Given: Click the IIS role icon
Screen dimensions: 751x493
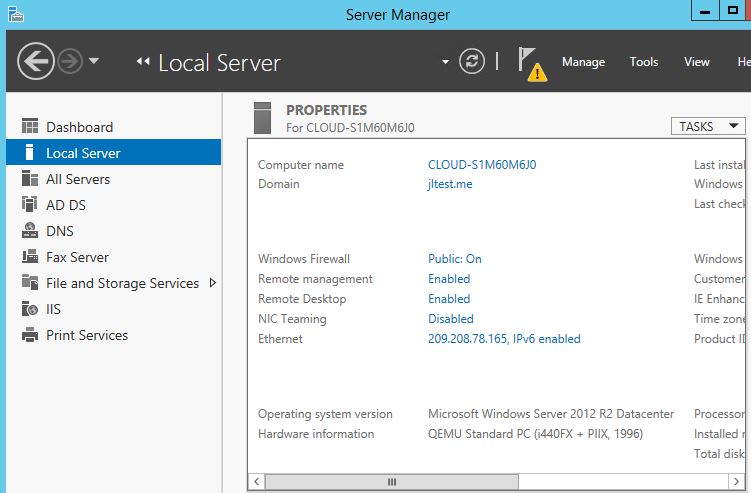Looking at the screenshot, I should click(30, 309).
